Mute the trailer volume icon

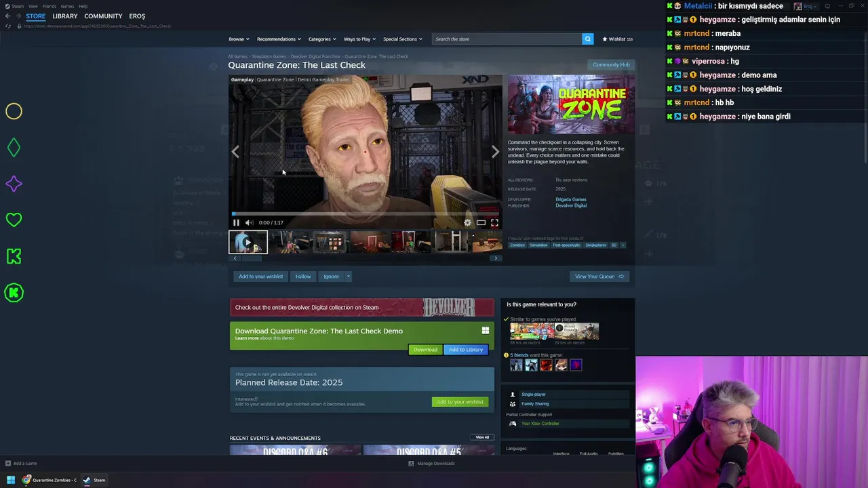pyautogui.click(x=249, y=222)
